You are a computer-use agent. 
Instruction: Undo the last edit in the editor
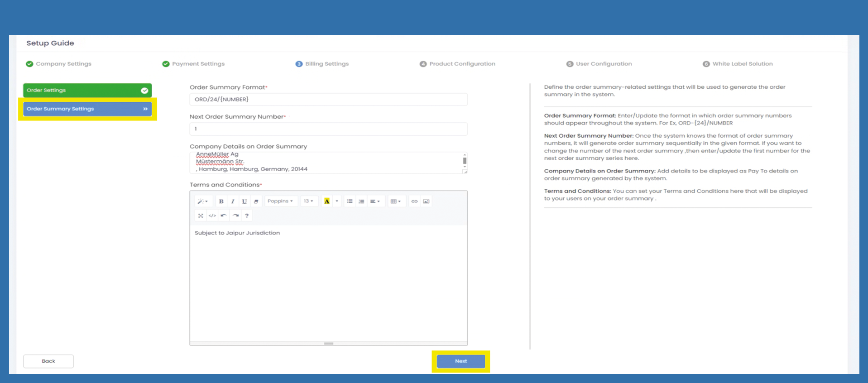[224, 216]
